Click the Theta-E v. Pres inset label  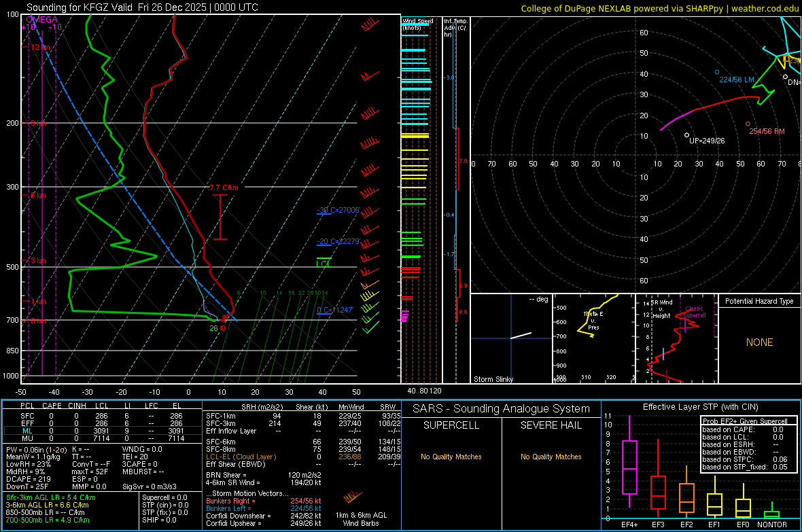coord(593,321)
